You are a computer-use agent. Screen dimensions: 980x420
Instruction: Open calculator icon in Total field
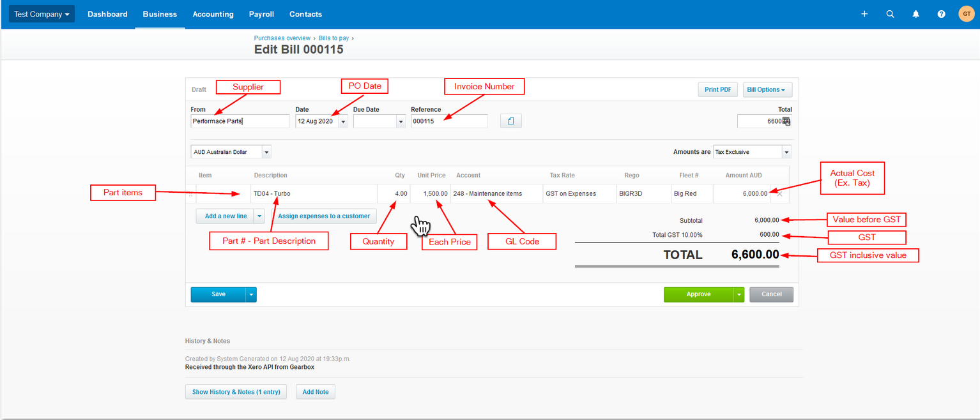click(786, 121)
